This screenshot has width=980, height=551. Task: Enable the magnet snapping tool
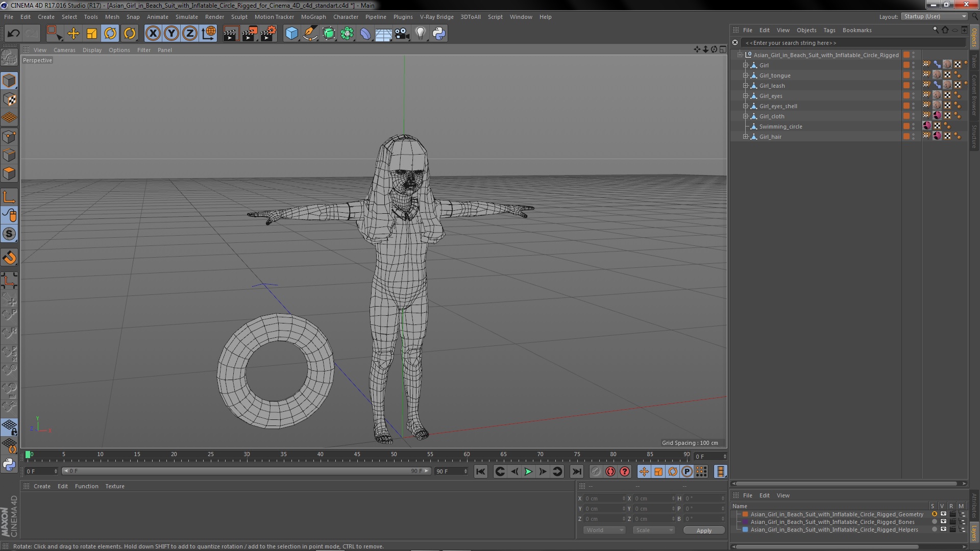point(9,258)
